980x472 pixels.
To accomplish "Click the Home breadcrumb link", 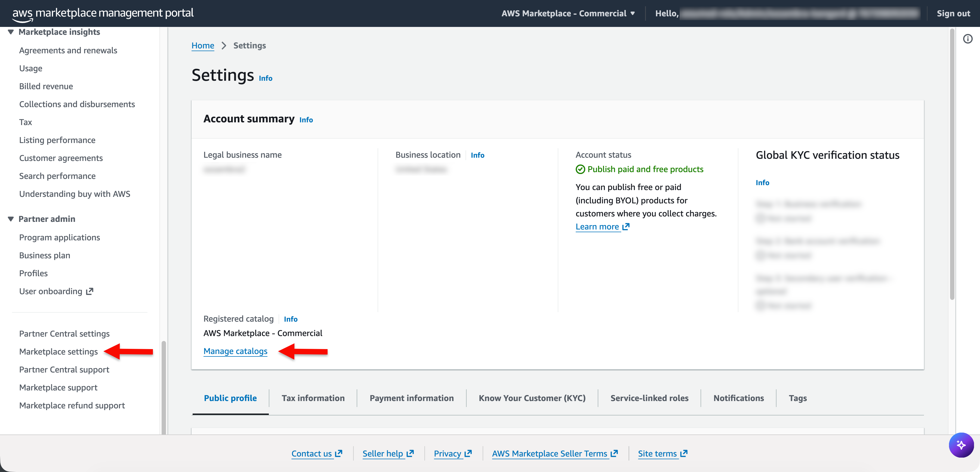I will (x=203, y=46).
